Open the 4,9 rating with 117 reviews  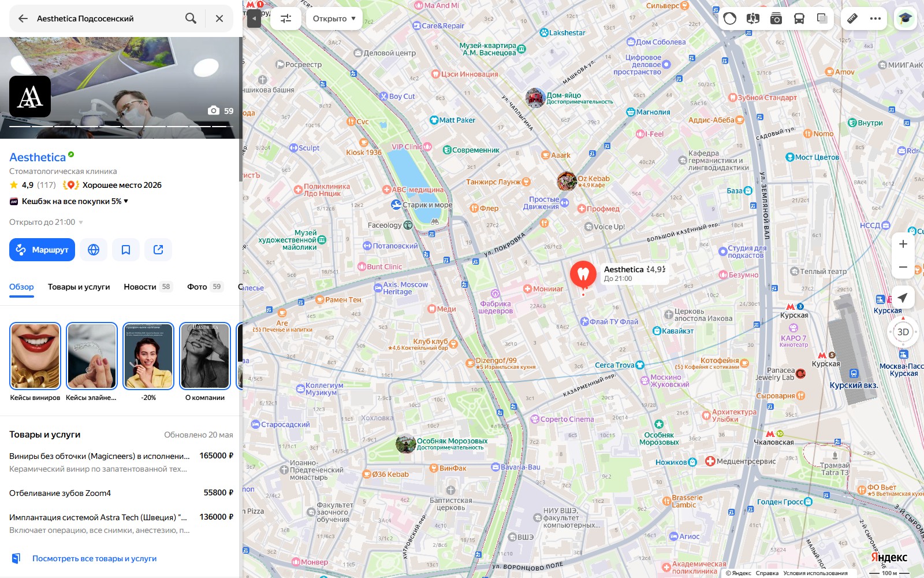click(x=33, y=185)
